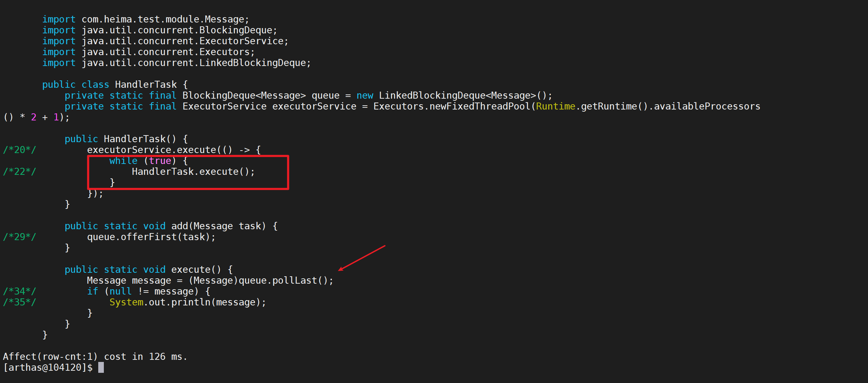The height and width of the screenshot is (383, 868).
Task: Click 'executorService.execute(() -> {' text
Action: tap(174, 150)
